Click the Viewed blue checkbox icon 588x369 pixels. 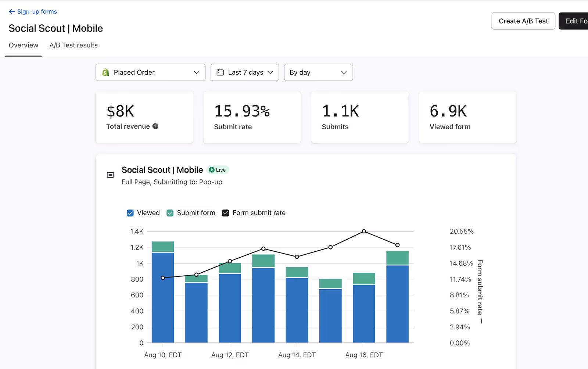[x=130, y=213]
